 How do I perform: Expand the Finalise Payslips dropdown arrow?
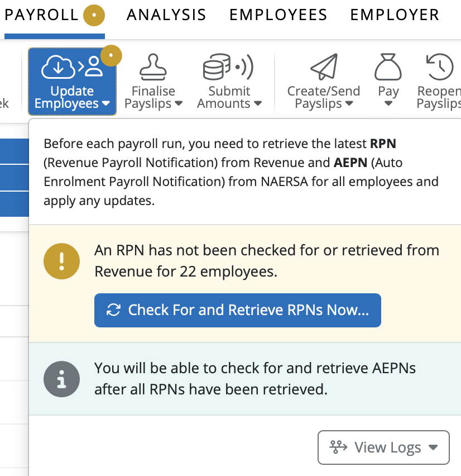pyautogui.click(x=179, y=104)
